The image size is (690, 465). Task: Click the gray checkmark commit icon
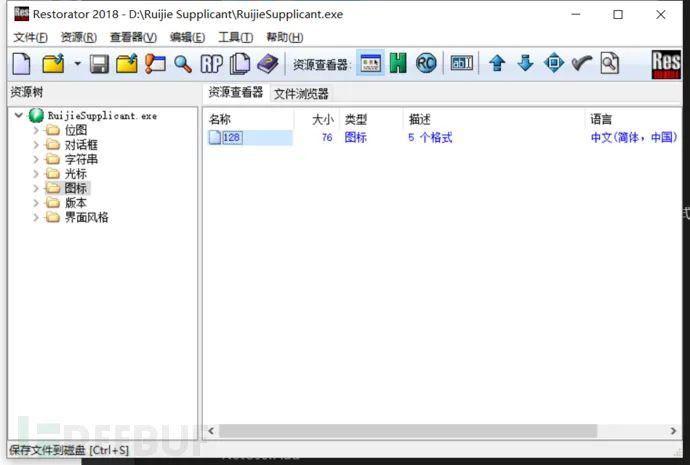tap(581, 63)
